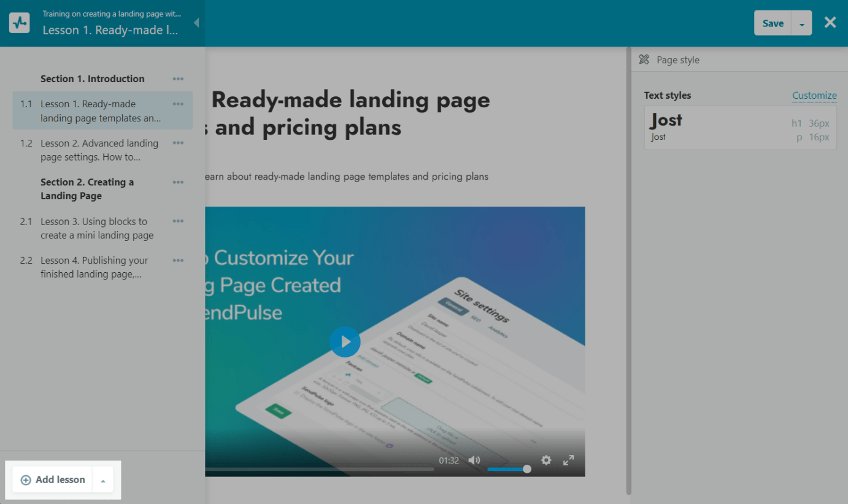Select Lesson 3 Using blocks in sidebar

97,228
